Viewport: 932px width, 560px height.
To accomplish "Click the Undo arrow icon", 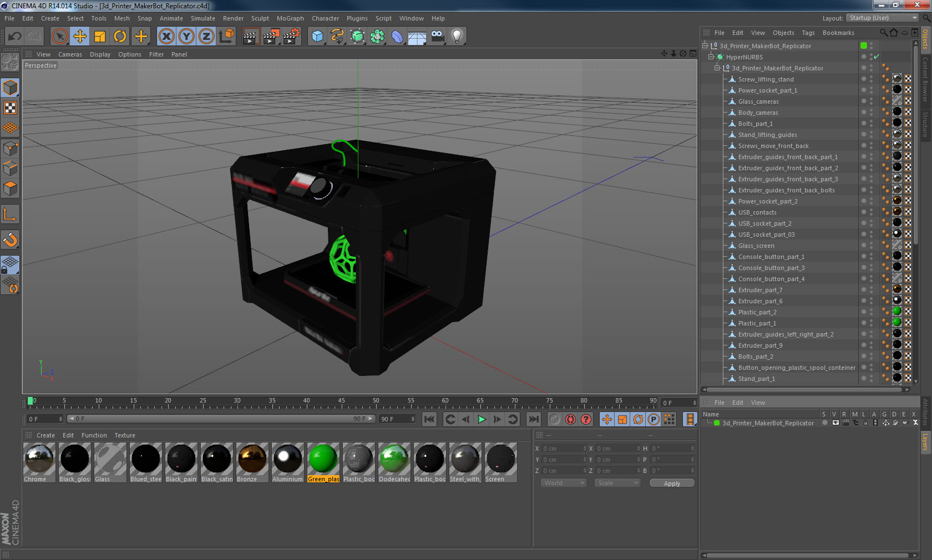I will point(15,37).
